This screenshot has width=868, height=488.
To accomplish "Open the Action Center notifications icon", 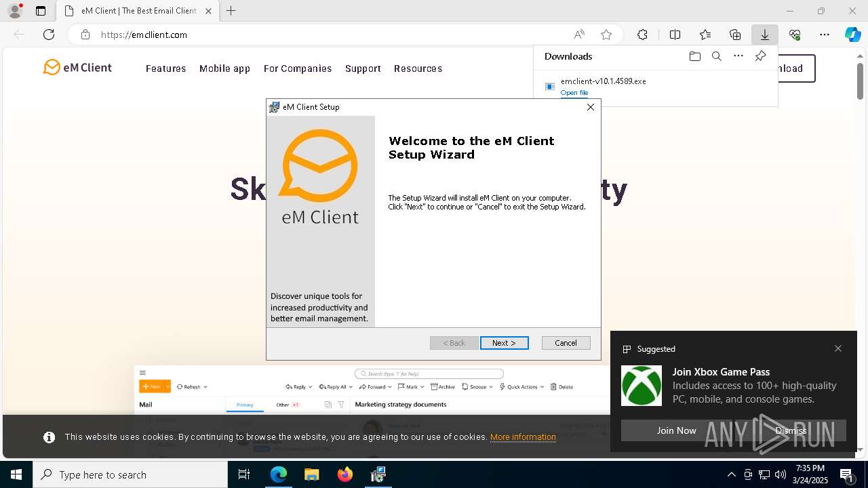I will 847,474.
